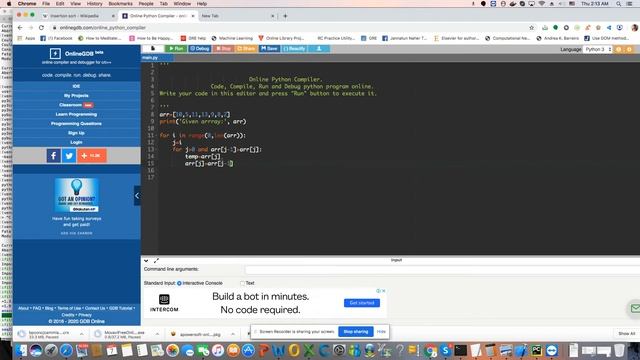Viewport: 640px width, 360px height.
Task: Share on Facebook icon
Action: click(53, 156)
